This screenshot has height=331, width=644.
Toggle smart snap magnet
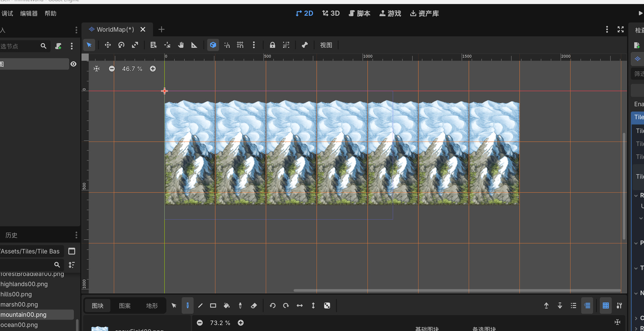click(x=227, y=45)
